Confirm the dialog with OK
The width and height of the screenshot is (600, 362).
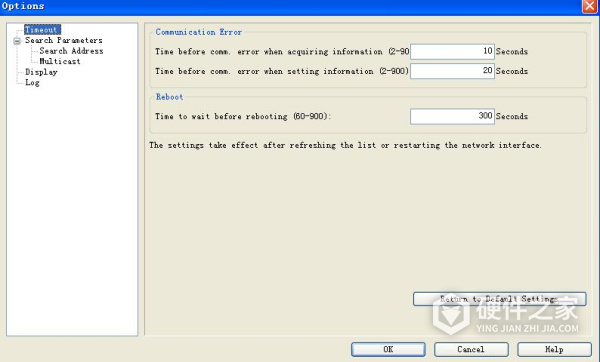(x=388, y=349)
